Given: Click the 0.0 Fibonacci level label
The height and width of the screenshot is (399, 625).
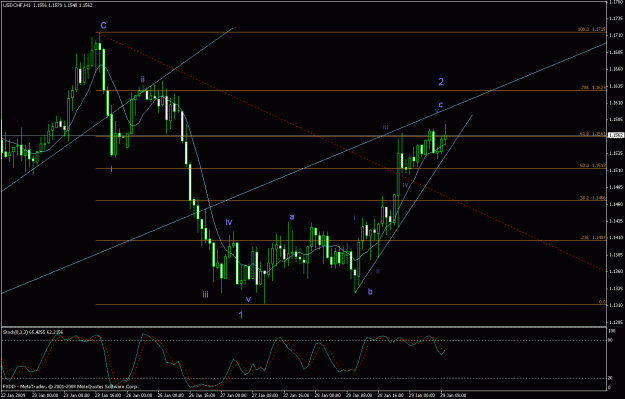Looking at the screenshot, I should 602,302.
